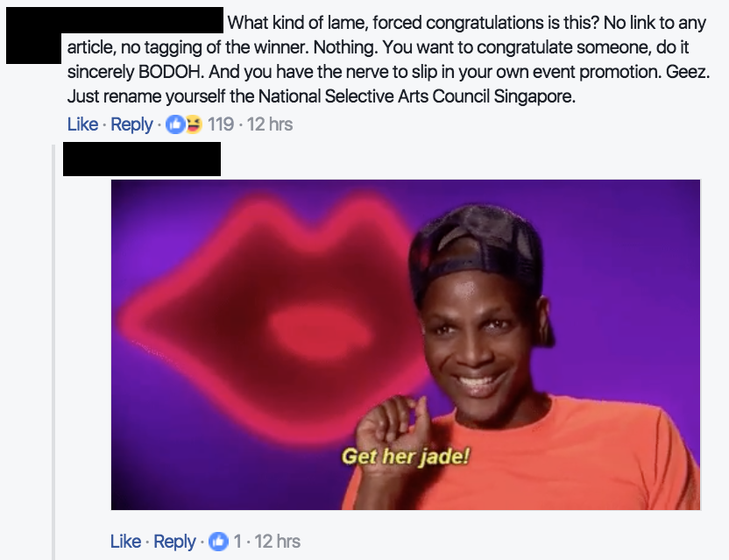Open the Haha laughing emoji reaction

coord(193,124)
